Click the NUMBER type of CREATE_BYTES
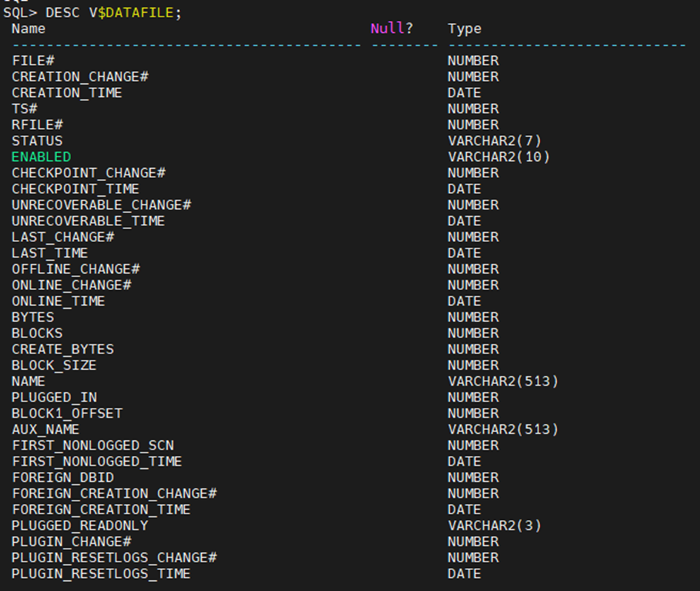700x591 pixels. 473,350
